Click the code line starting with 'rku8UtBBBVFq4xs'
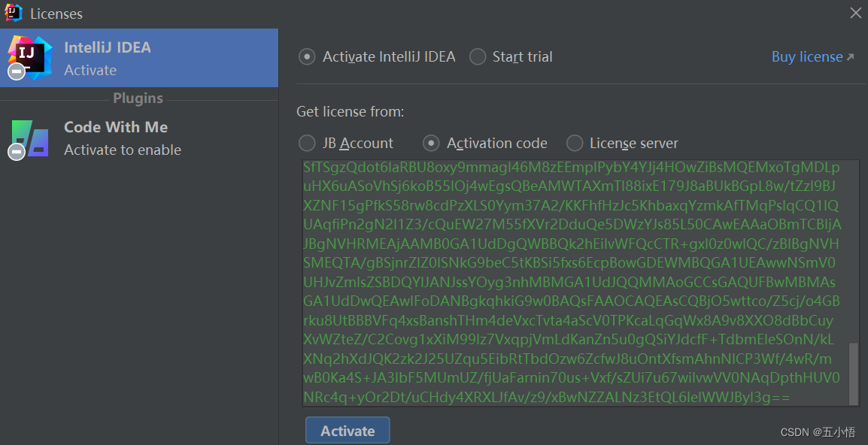 pyautogui.click(x=569, y=320)
